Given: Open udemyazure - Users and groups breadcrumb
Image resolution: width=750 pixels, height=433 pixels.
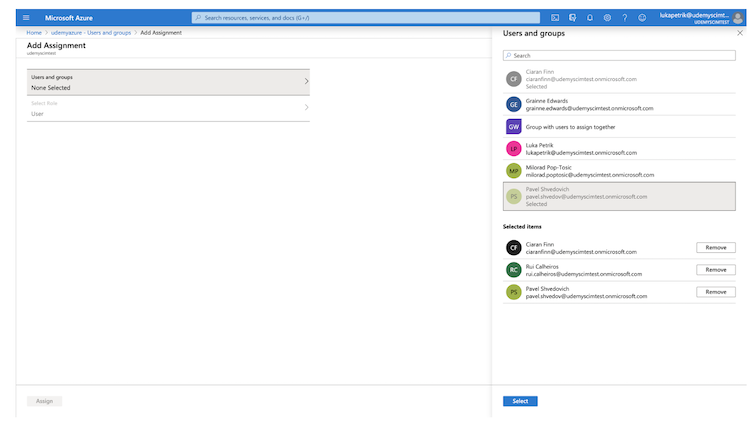Looking at the screenshot, I should coord(92,33).
